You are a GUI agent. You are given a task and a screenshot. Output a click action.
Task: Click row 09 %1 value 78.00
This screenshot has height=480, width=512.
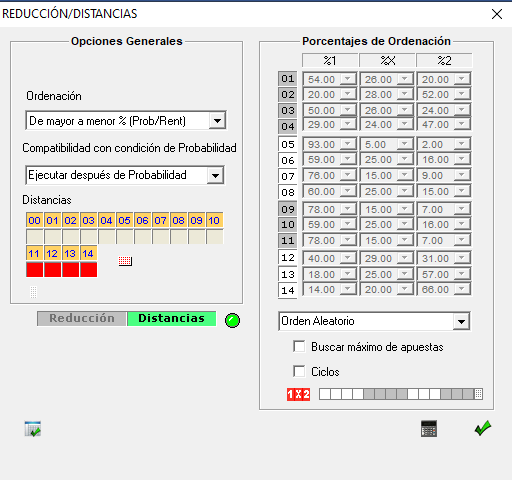[x=321, y=209]
